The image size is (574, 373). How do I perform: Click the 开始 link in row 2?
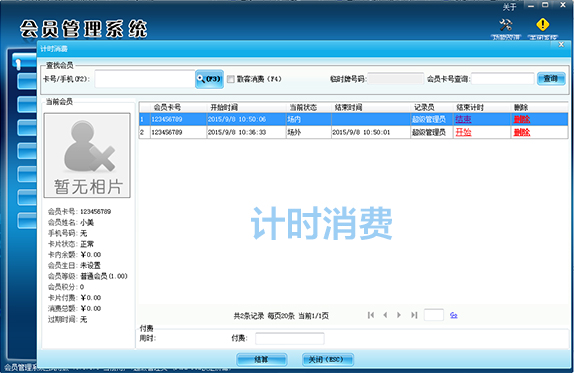click(463, 132)
